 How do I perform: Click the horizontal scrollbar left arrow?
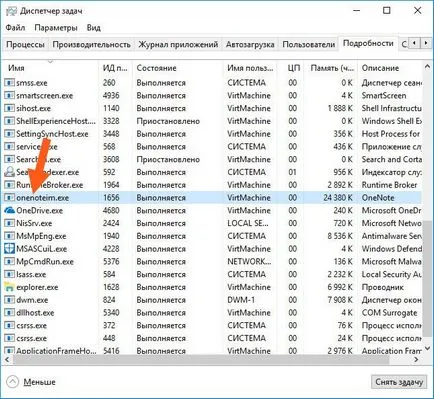coord(6,359)
